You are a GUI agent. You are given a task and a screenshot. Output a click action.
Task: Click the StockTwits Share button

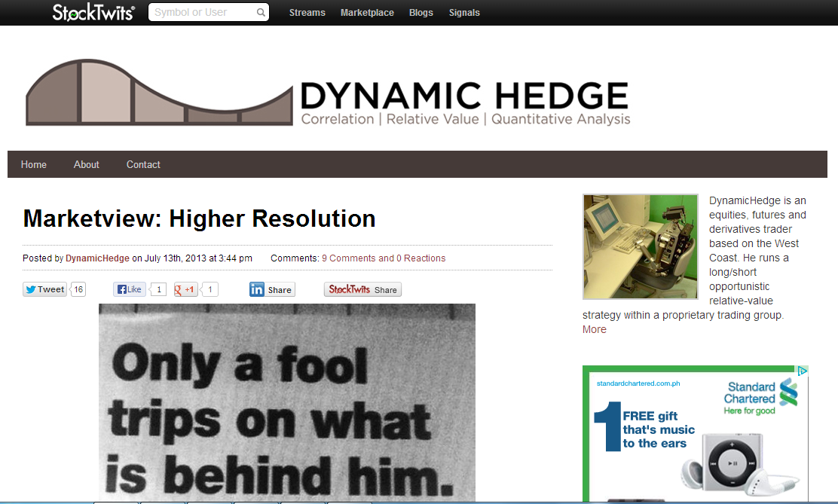click(362, 289)
